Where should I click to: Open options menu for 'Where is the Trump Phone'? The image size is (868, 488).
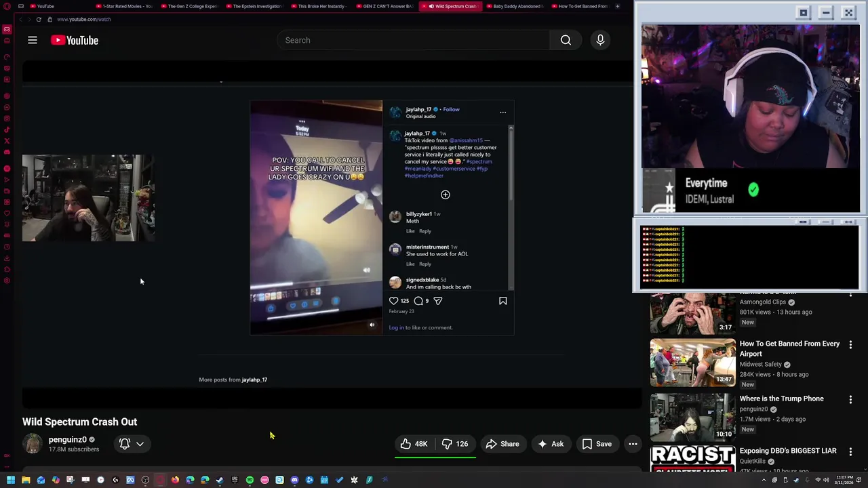[850, 400]
